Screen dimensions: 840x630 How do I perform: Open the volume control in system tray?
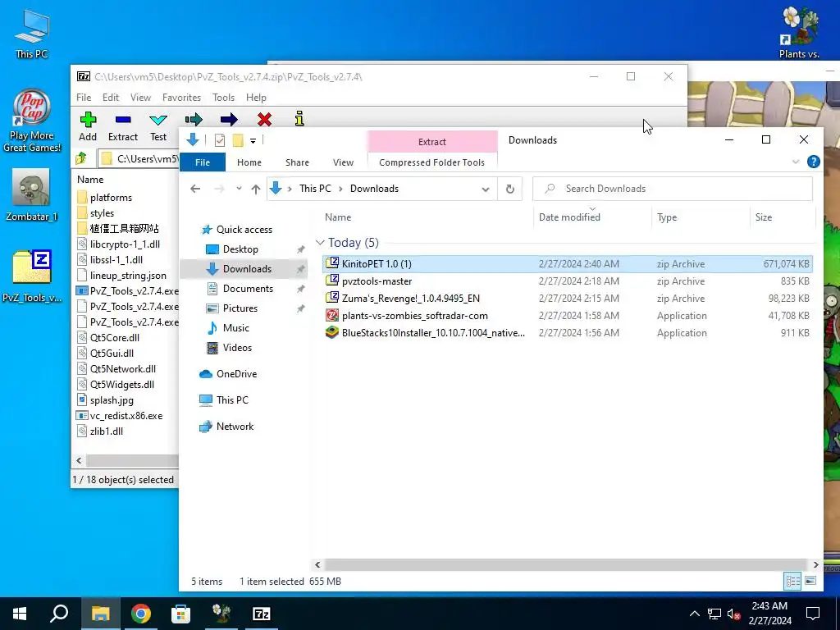[733, 614]
